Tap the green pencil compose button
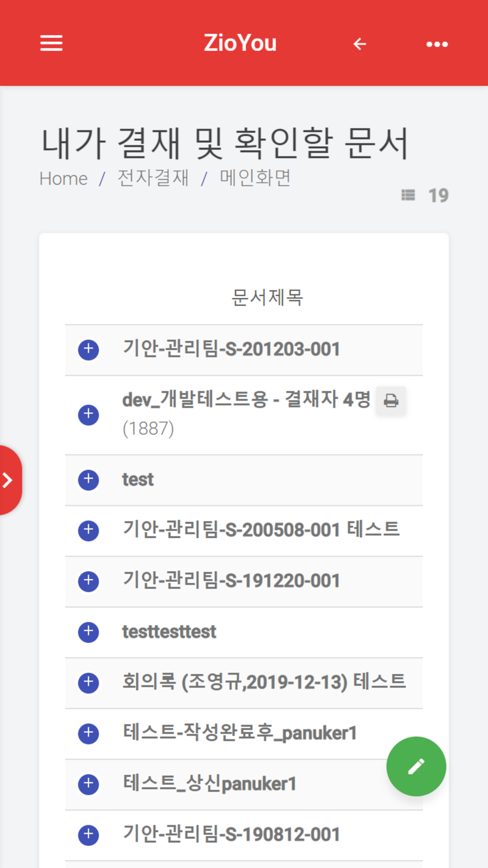The height and width of the screenshot is (868, 488). pos(416,766)
